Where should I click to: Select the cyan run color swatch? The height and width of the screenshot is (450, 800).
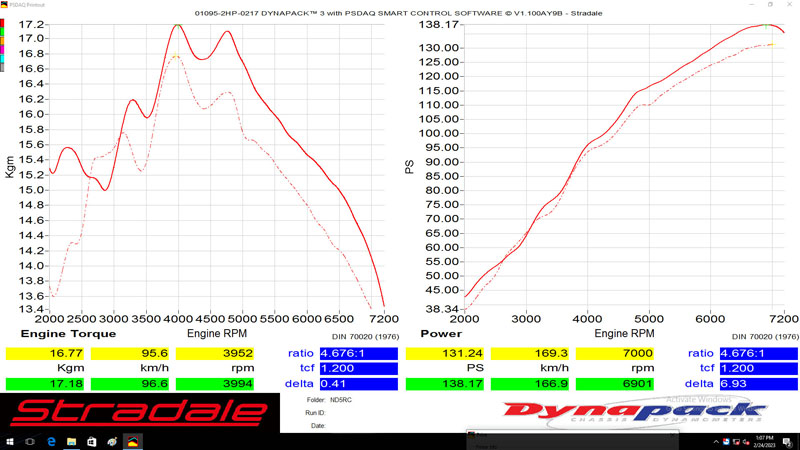pyautogui.click(x=2, y=59)
